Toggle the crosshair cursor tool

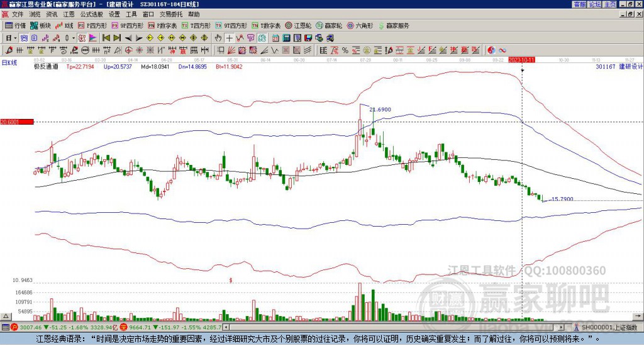point(229,38)
